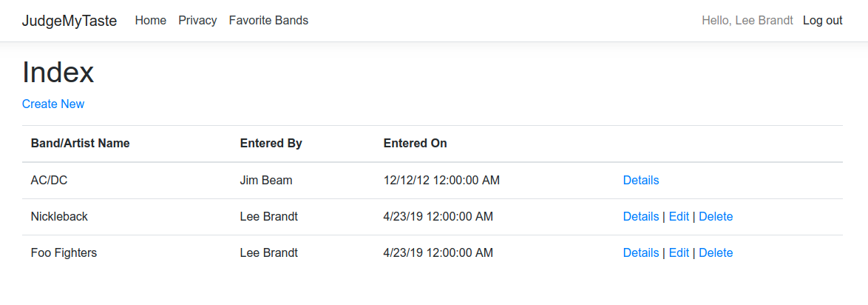The image size is (868, 305).
Task: Select the AC/DC band name cell
Action: tap(50, 181)
